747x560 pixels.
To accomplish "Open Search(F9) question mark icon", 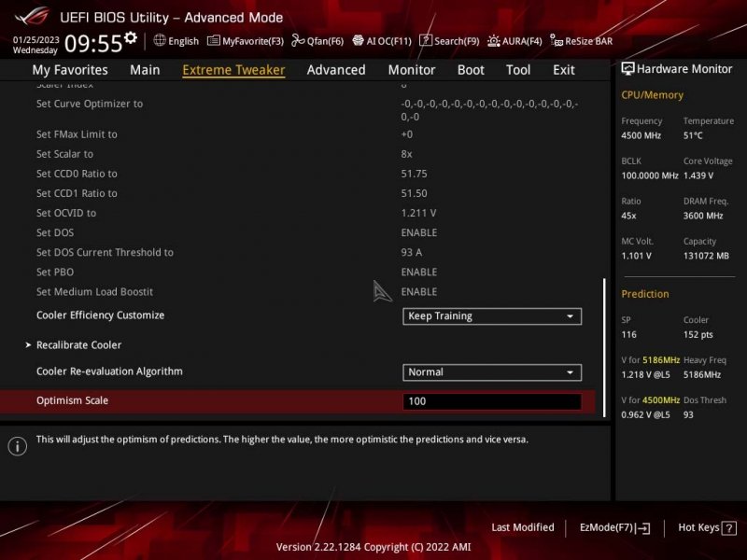I will 426,40.
